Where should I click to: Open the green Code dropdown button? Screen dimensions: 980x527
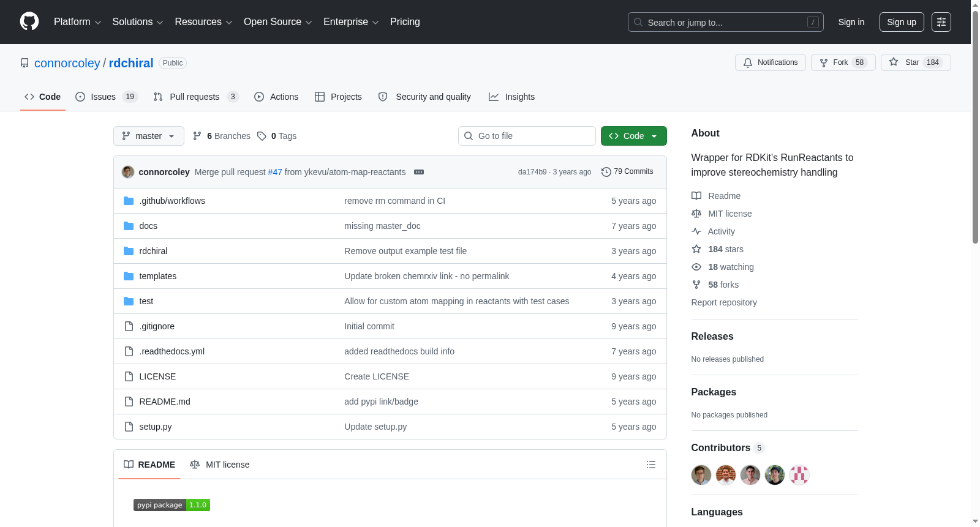tap(634, 136)
